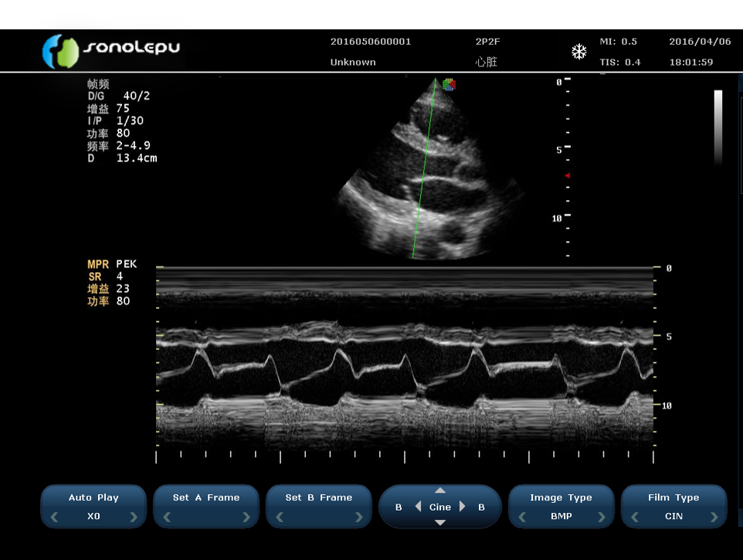The image size is (743, 560).
Task: Click the Unknown patient name text
Action: pyautogui.click(x=353, y=62)
